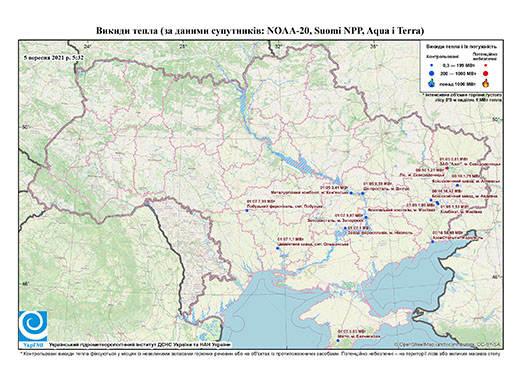Click the small red dot in legend

point(486,65)
